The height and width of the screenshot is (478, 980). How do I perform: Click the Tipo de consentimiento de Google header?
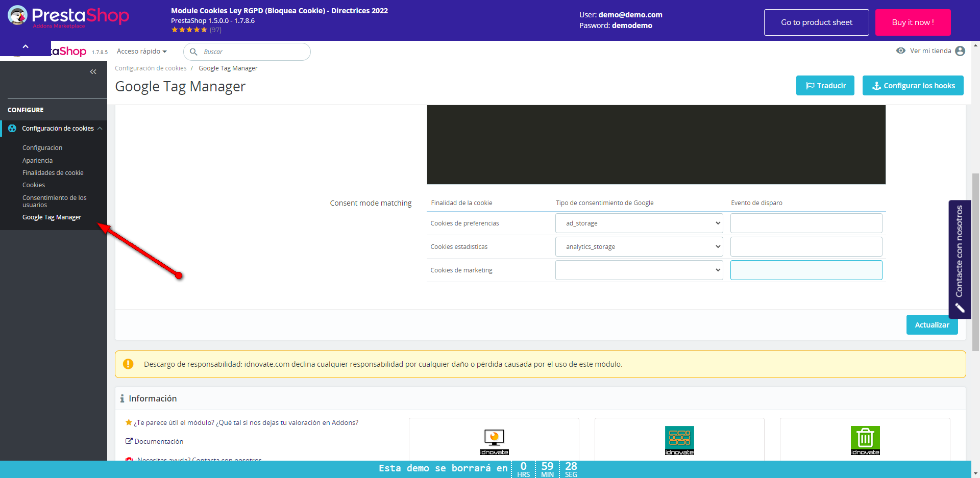click(605, 203)
